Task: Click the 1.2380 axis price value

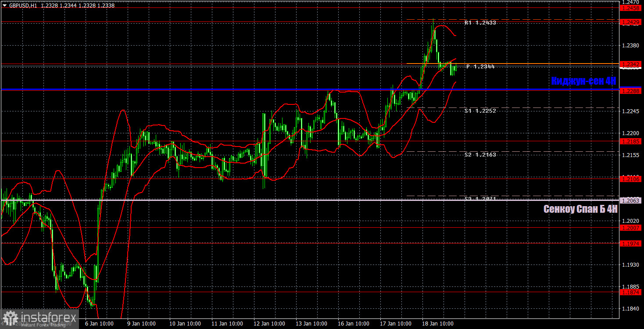Action: pos(630,46)
